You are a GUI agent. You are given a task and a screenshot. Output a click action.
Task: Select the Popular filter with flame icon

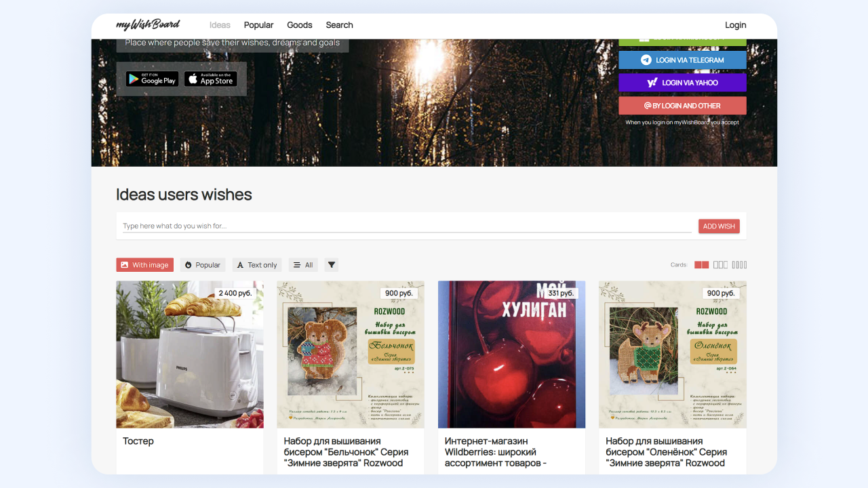(203, 265)
